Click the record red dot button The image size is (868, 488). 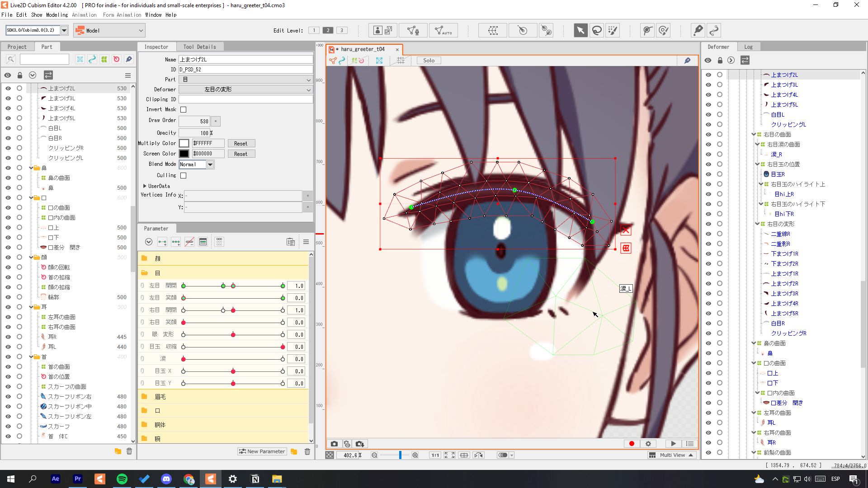point(632,444)
